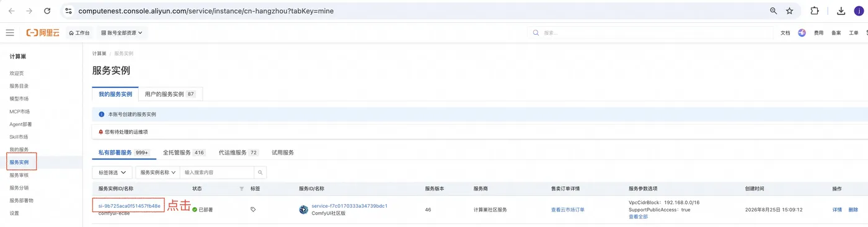The width and height of the screenshot is (868, 227).
Task: Open site information icon in address bar
Action: [69, 11]
